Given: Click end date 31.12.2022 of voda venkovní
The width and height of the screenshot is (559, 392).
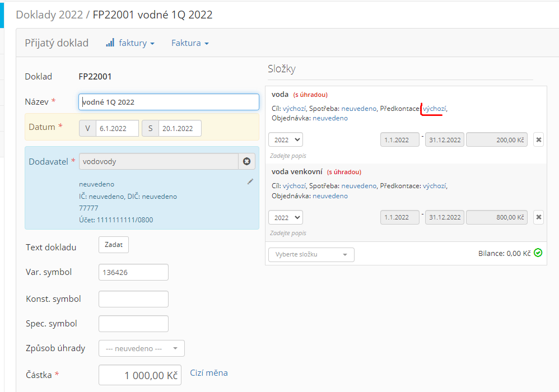Looking at the screenshot, I should tap(445, 217).
